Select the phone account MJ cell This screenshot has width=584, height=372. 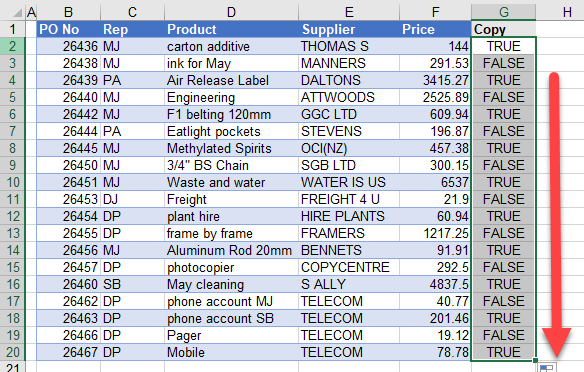click(231, 301)
